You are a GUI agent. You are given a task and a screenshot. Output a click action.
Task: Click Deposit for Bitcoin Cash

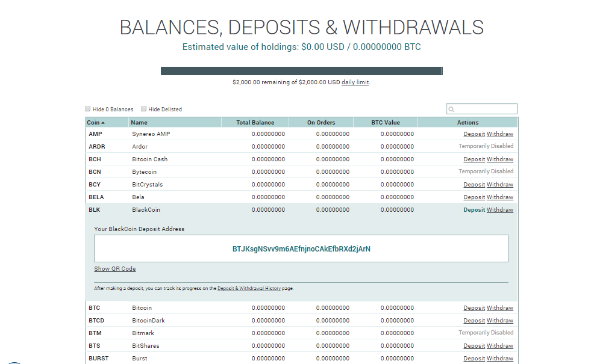(474, 159)
